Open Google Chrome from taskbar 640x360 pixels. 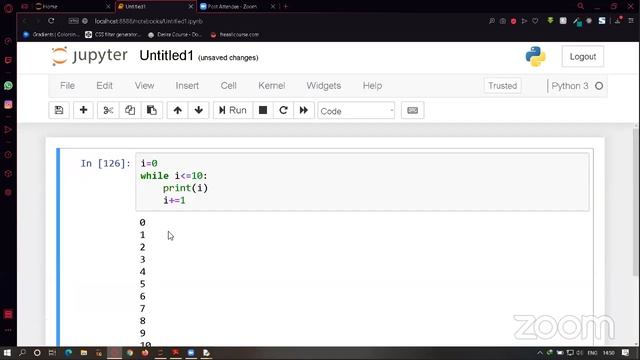[130, 353]
